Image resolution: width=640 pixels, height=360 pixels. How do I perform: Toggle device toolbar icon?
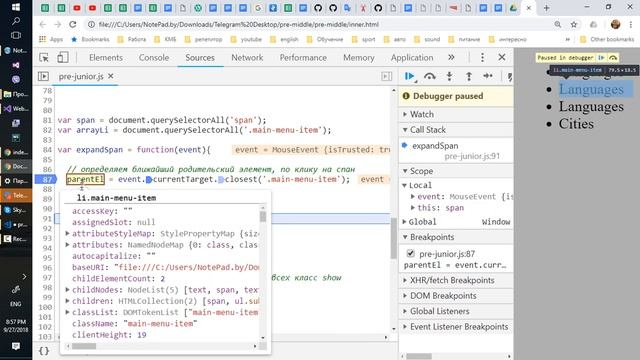click(x=62, y=58)
